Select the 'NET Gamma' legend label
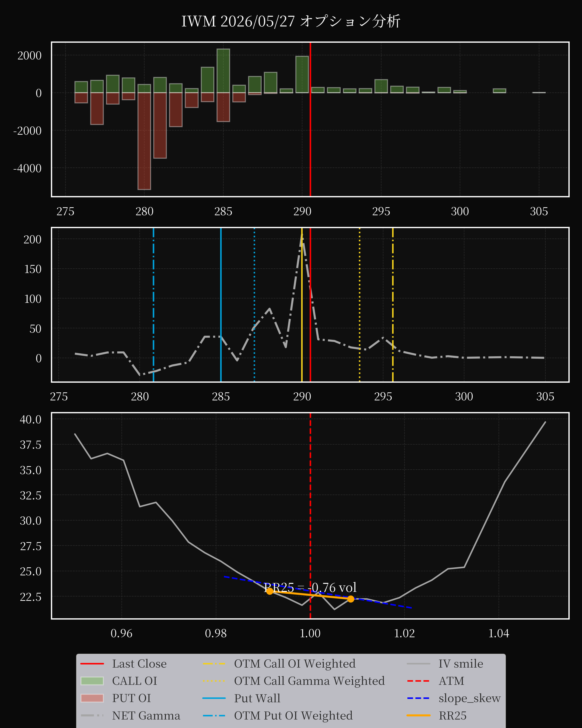This screenshot has width=582, height=728. (146, 716)
